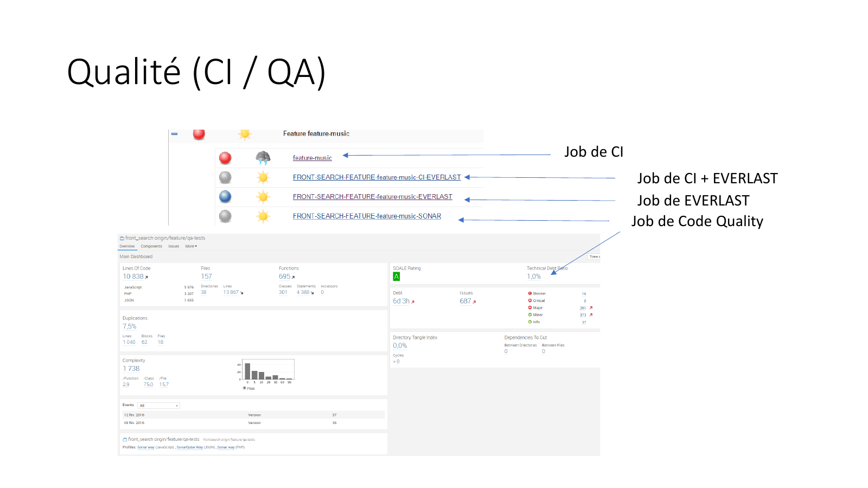Open the Issues count 687
The height and width of the screenshot is (488, 868).
[465, 301]
